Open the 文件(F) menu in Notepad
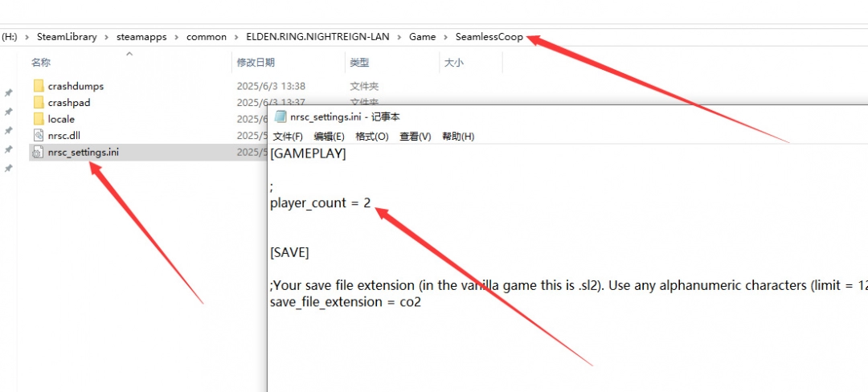The image size is (868, 392). pyautogui.click(x=288, y=137)
